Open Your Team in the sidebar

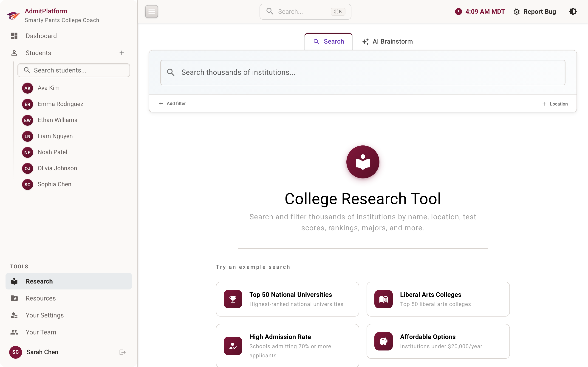tap(41, 332)
